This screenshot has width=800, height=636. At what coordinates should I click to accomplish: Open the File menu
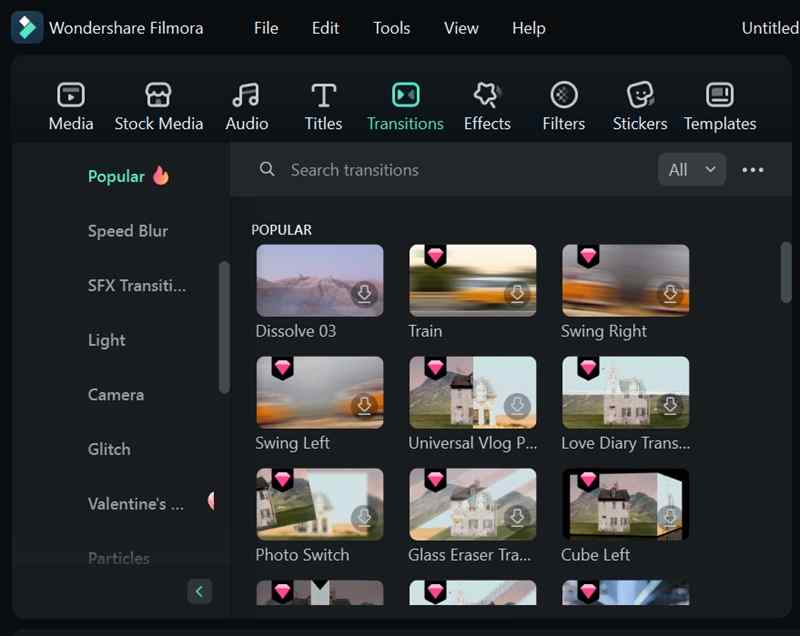(x=266, y=28)
